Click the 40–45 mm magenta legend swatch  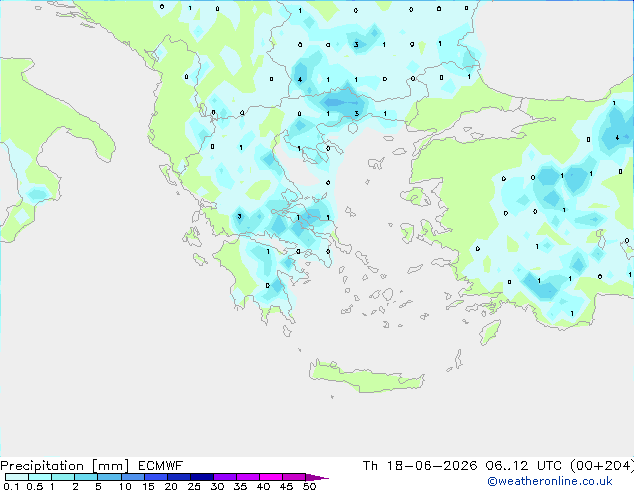pos(271,477)
